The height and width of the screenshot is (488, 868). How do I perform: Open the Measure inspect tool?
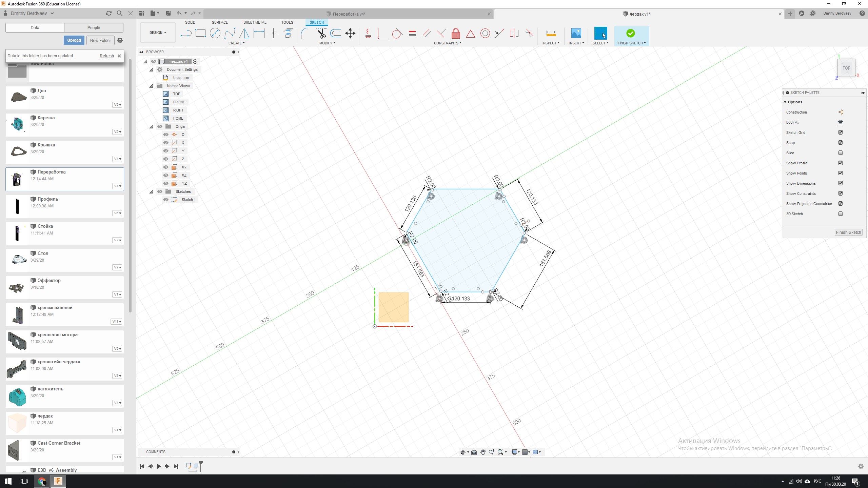click(551, 33)
